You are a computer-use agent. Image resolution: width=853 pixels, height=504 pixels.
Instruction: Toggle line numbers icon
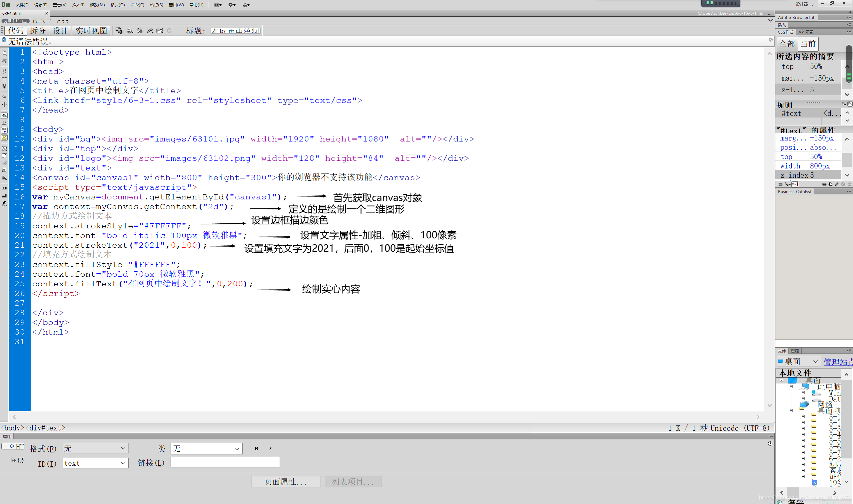point(4,116)
